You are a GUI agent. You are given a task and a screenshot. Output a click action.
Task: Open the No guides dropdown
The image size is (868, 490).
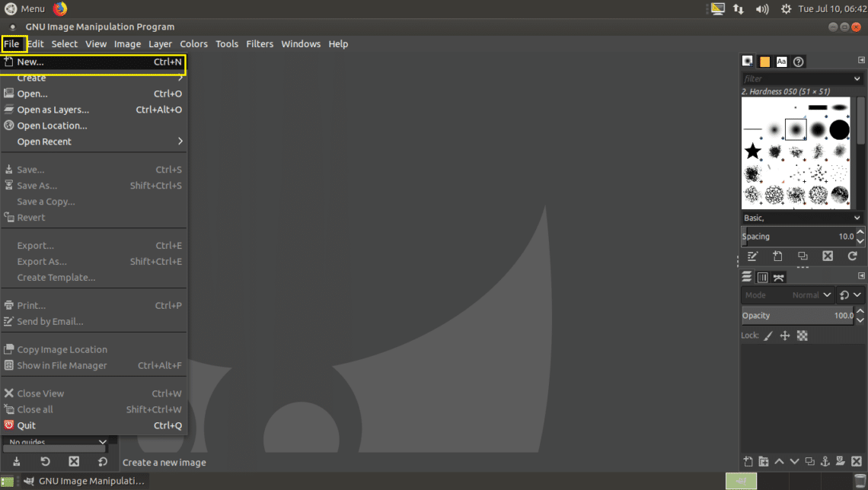point(58,441)
